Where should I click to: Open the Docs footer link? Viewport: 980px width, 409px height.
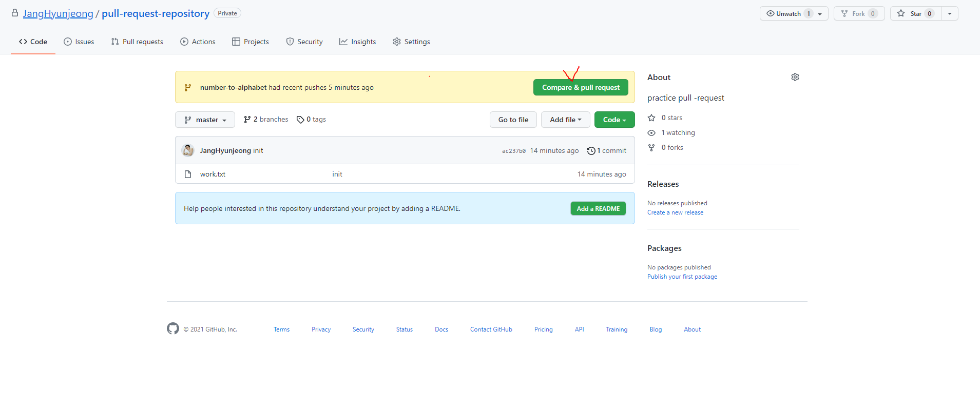pyautogui.click(x=441, y=329)
